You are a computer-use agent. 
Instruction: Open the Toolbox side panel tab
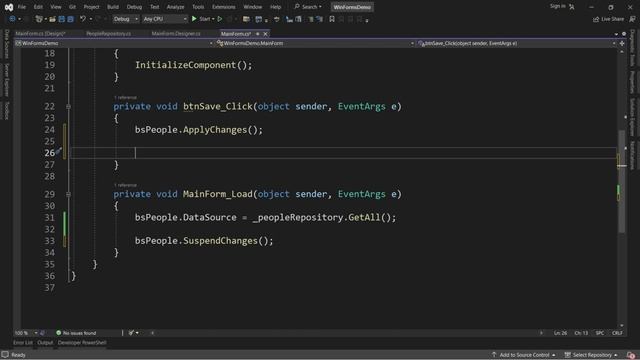(x=7, y=110)
